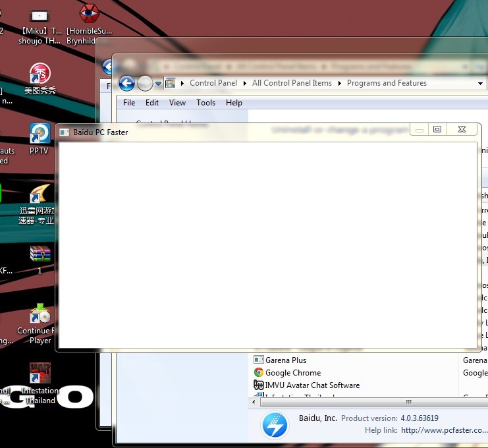Image resolution: width=488 pixels, height=448 pixels.
Task: Select the 迅雷网游加速器 desktop shortcut
Action: [x=40, y=194]
